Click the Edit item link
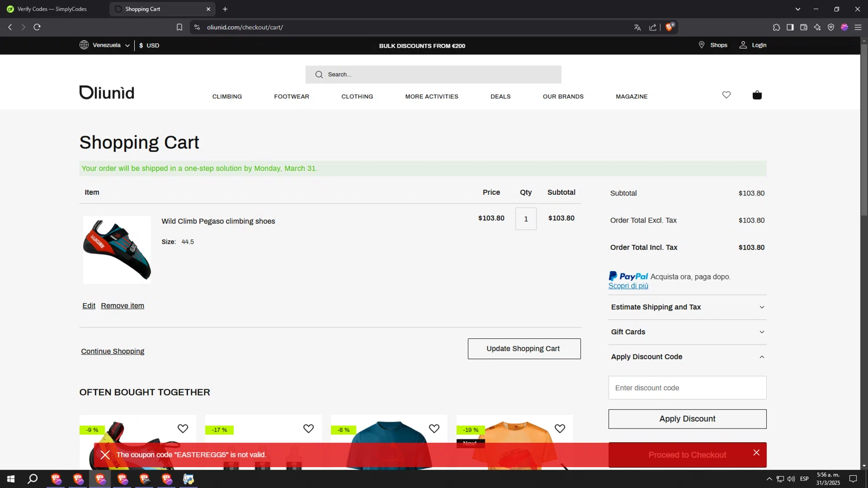Image resolution: width=868 pixels, height=488 pixels. click(x=89, y=306)
